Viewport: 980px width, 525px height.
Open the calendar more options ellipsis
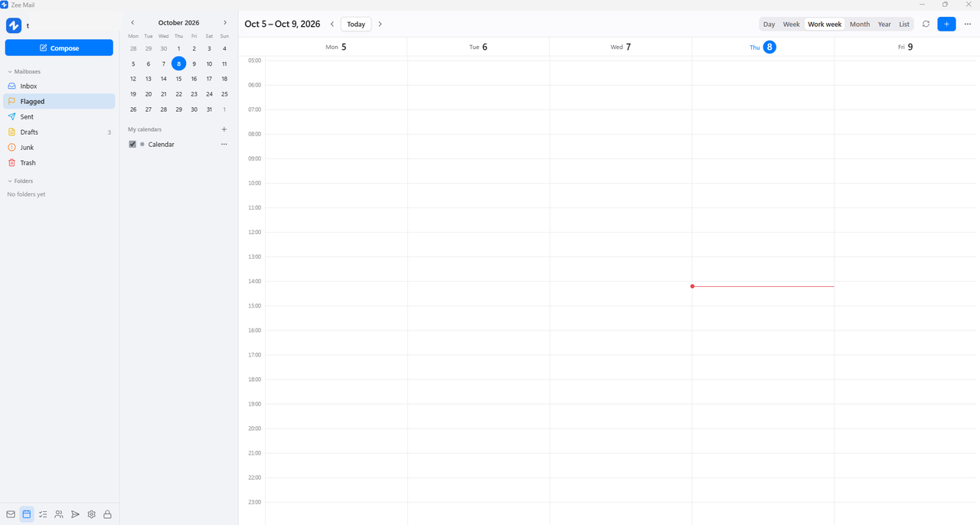click(968, 24)
